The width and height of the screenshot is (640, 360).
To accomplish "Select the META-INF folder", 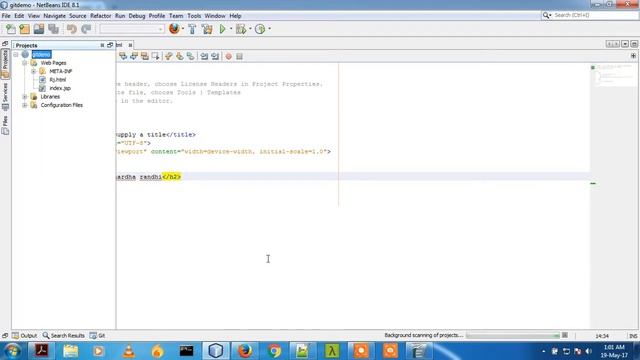I will [60, 71].
